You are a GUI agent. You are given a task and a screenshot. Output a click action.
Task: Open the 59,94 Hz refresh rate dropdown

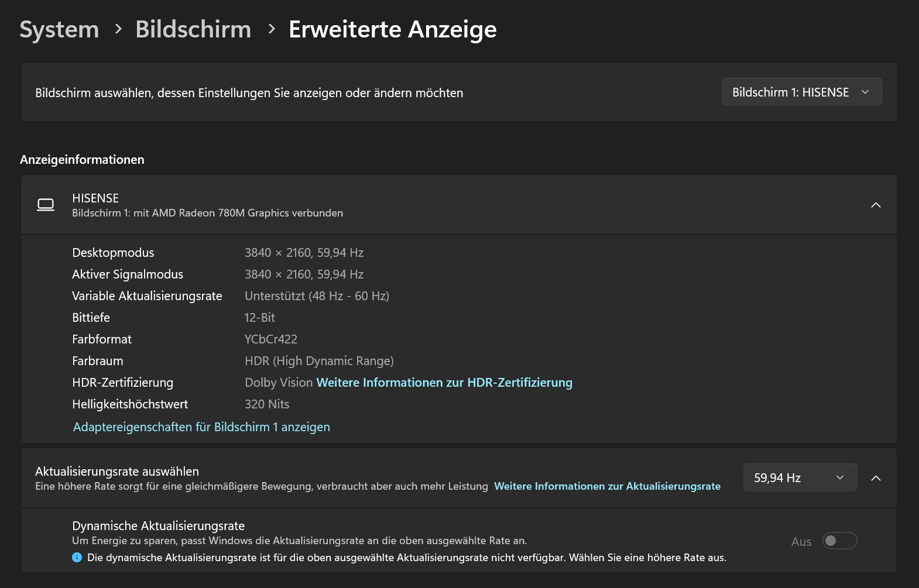pyautogui.click(x=800, y=478)
